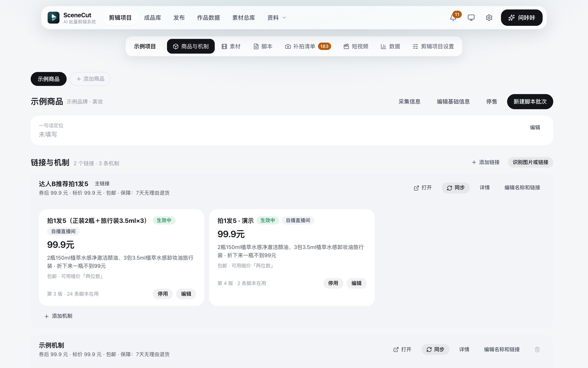This screenshot has width=588, height=368.
Task: Sync the 示例机制 link
Action: [435, 349]
